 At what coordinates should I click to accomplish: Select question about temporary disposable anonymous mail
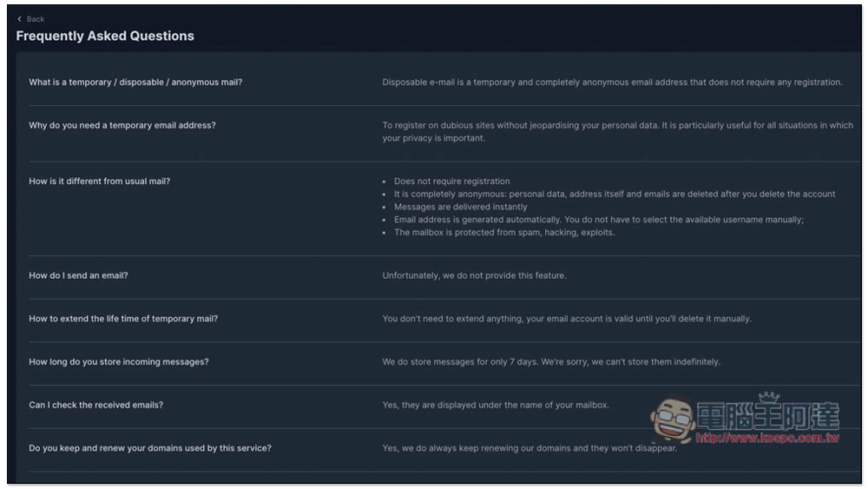point(135,82)
